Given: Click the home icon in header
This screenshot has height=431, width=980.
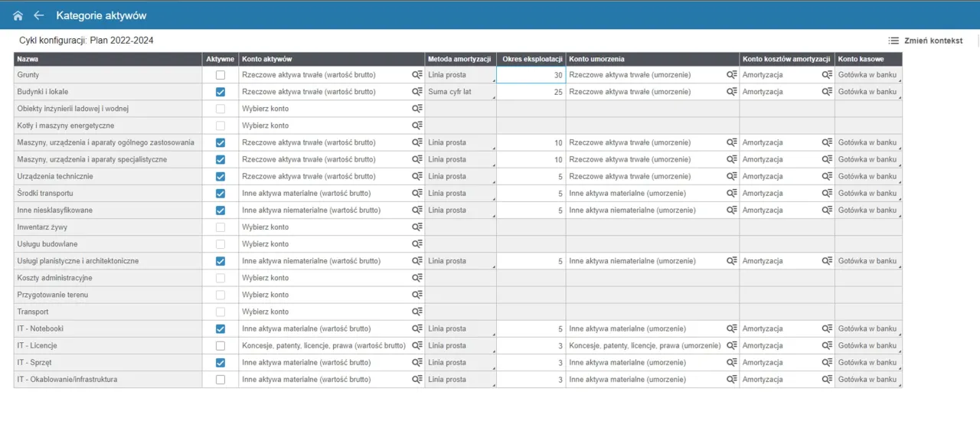Looking at the screenshot, I should (x=18, y=15).
